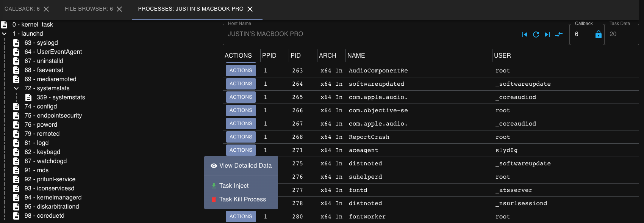Open ACTIONS for AudioComponentRe PID 263
644x223 pixels.
point(241,71)
